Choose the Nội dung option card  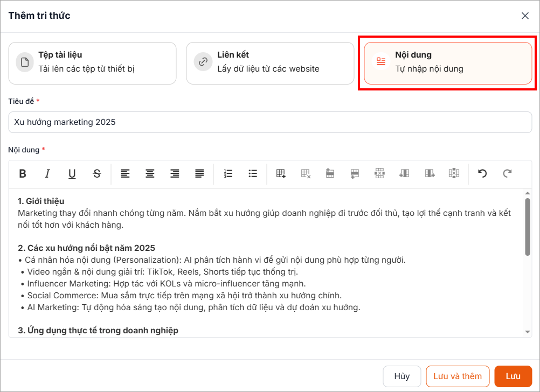point(448,63)
